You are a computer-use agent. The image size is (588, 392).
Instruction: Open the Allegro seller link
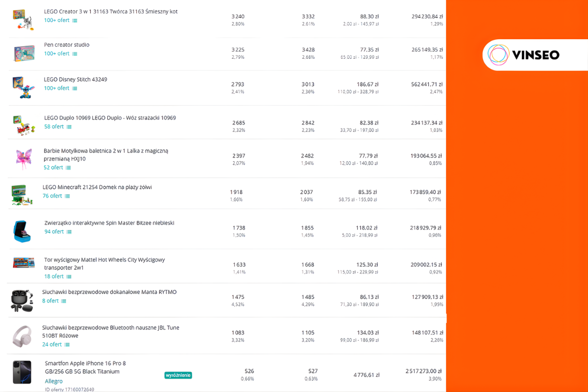tap(54, 381)
